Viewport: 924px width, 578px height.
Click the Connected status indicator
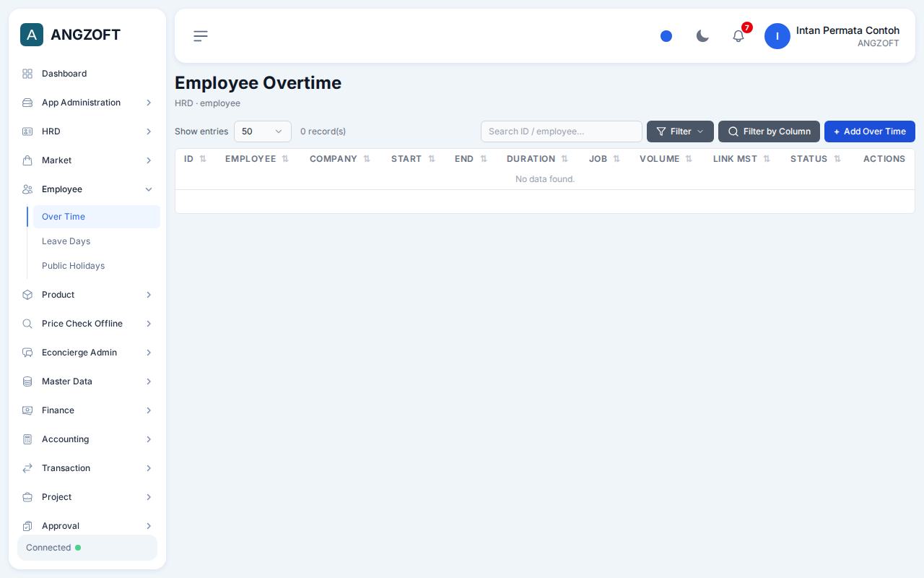coord(87,548)
